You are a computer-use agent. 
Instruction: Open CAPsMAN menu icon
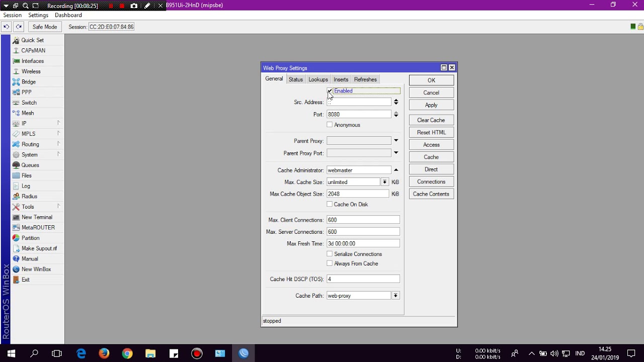pyautogui.click(x=16, y=51)
